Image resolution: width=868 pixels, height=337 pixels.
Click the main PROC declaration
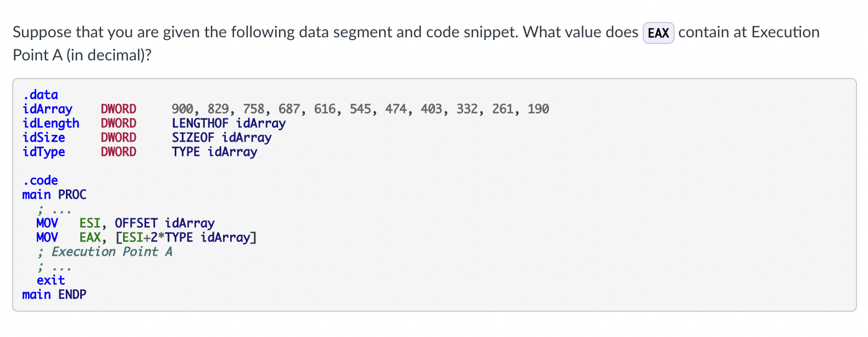(54, 195)
